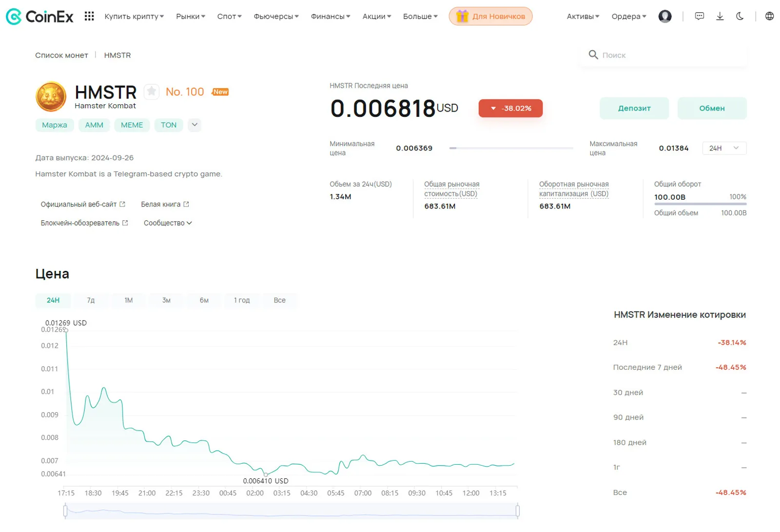
Task: Open the Спот dropdown menu
Action: coord(229,17)
